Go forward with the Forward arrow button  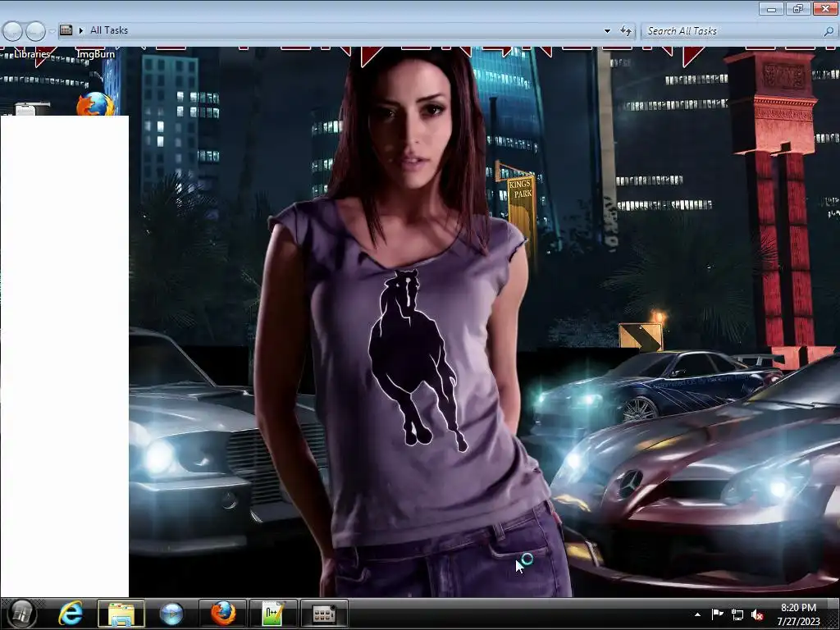point(35,31)
